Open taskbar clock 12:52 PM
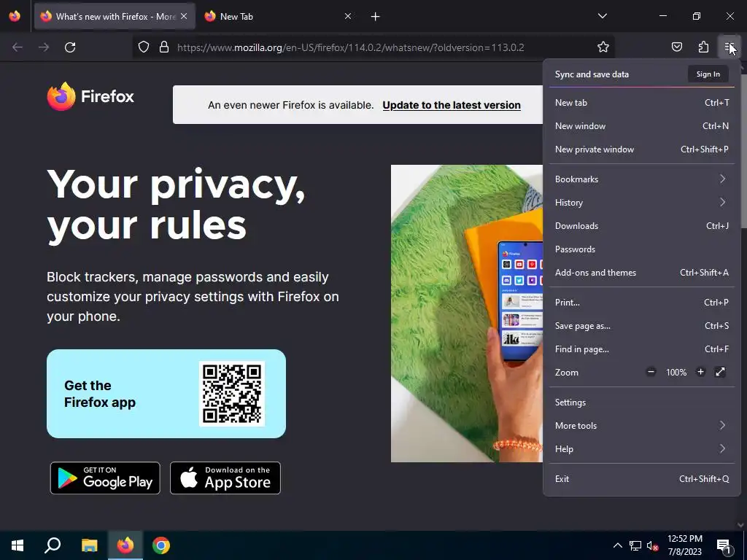Viewport: 747px width, 560px height. tap(684, 545)
